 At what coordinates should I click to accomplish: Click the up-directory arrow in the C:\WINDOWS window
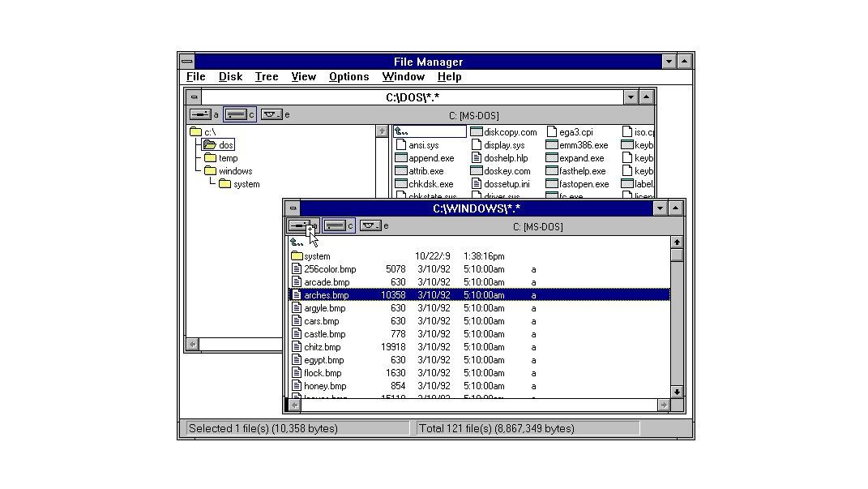[297, 242]
